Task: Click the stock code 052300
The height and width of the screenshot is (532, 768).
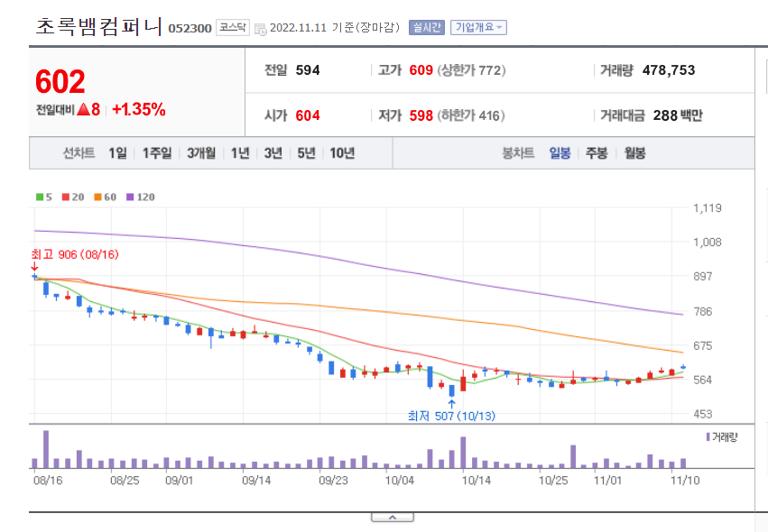Action: click(x=190, y=28)
